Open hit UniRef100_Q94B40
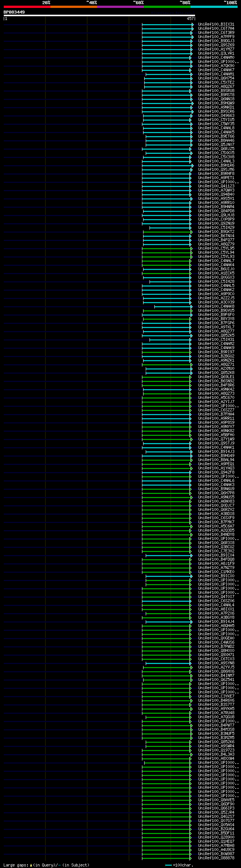 pos(216,195)
